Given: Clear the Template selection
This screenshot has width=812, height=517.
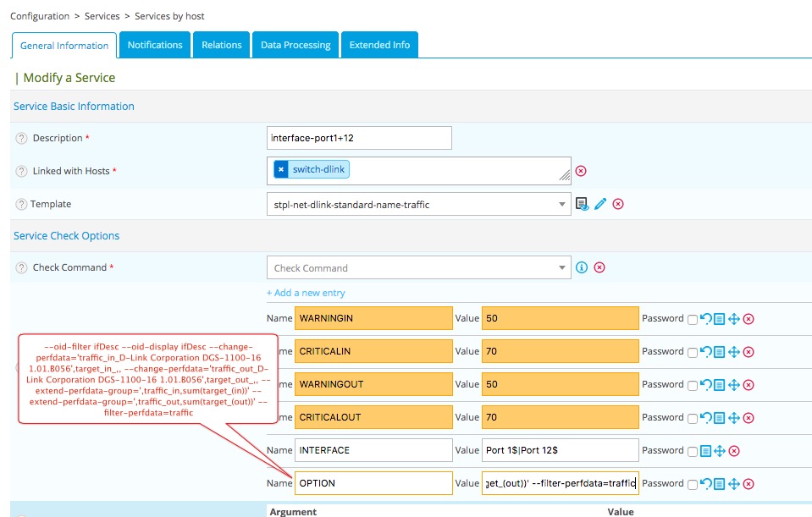Looking at the screenshot, I should [x=618, y=204].
